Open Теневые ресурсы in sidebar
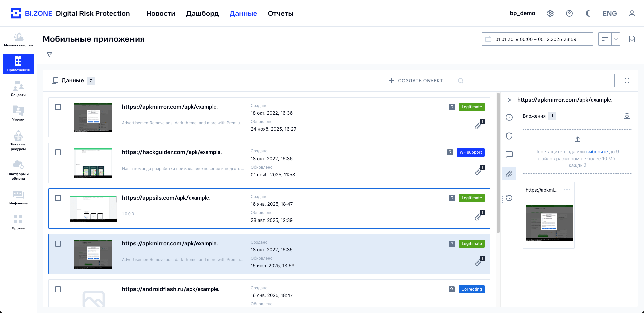Image resolution: width=644 pixels, height=313 pixels. coord(18,140)
